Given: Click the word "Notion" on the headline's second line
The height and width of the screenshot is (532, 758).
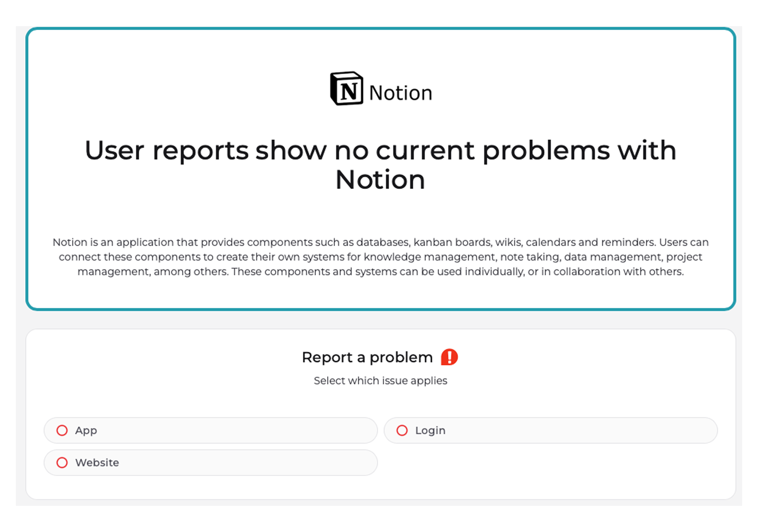Looking at the screenshot, I should coord(380,180).
